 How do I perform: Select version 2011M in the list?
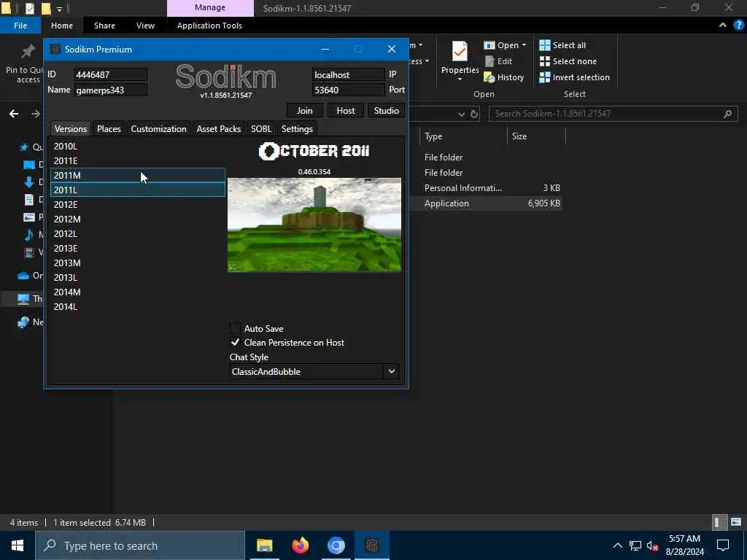138,175
